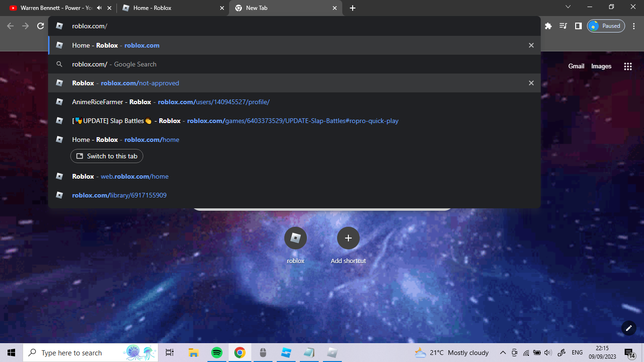Open the Paused profile button
This screenshot has width=644, height=362.
click(606, 26)
